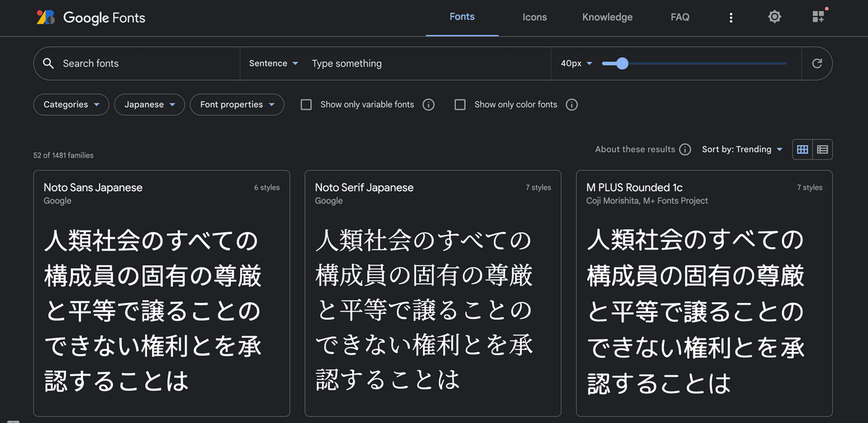Open info icon next to variable fonts
Viewport: 868px width, 423px height.
click(428, 105)
